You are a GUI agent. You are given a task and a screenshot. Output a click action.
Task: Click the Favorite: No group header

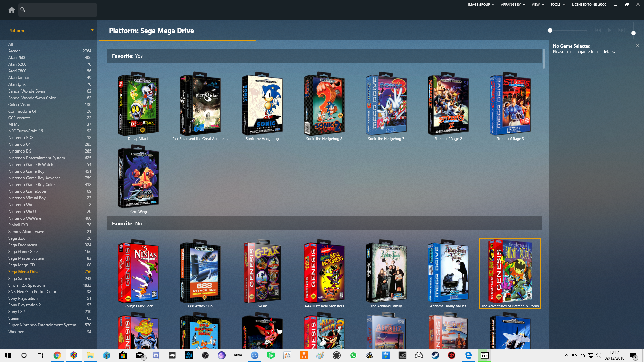(x=324, y=224)
